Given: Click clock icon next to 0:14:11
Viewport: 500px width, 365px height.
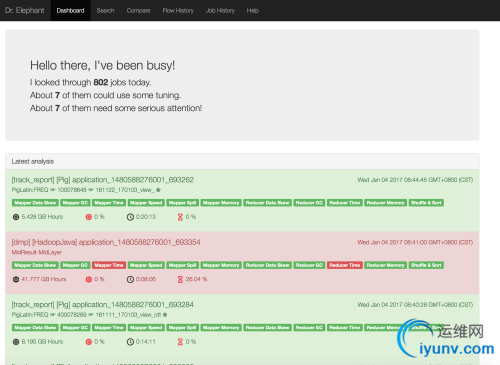Looking at the screenshot, I should [x=130, y=342].
